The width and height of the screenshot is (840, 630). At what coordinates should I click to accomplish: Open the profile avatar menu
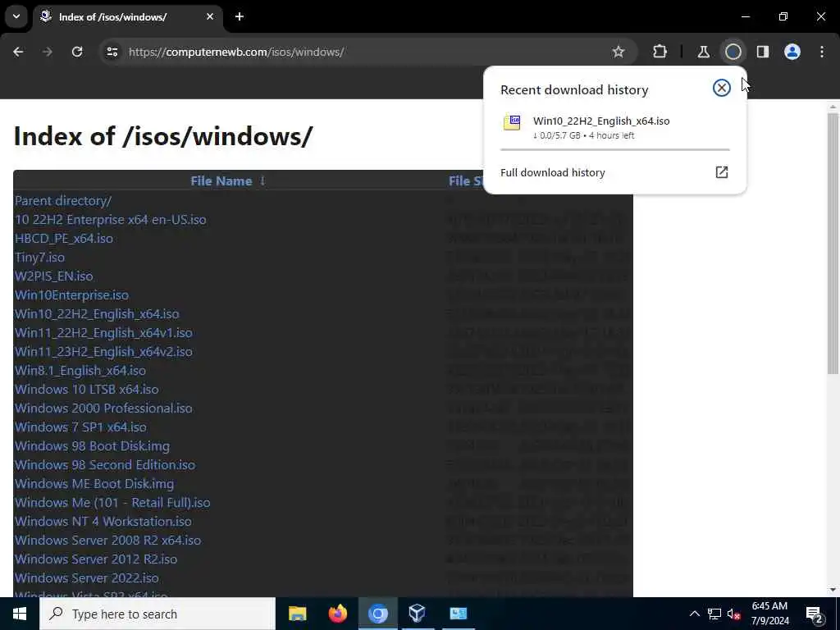(792, 52)
